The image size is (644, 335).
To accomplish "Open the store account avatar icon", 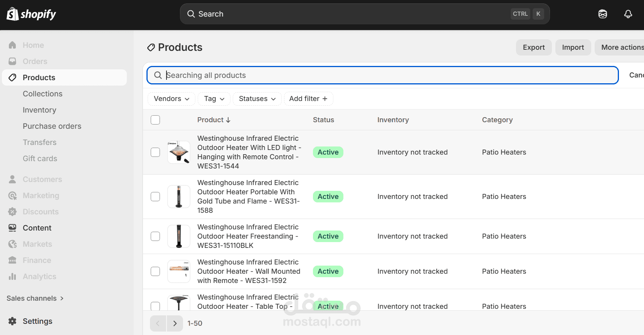I will pyautogui.click(x=603, y=14).
